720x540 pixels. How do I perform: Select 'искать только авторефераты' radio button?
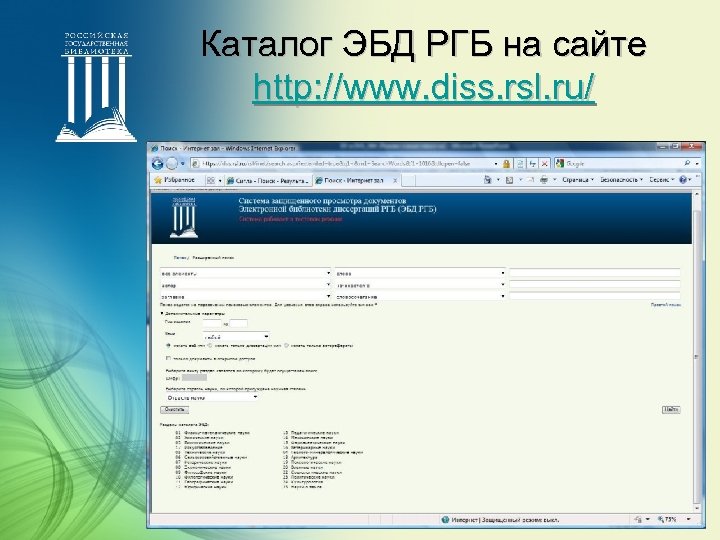point(287,345)
